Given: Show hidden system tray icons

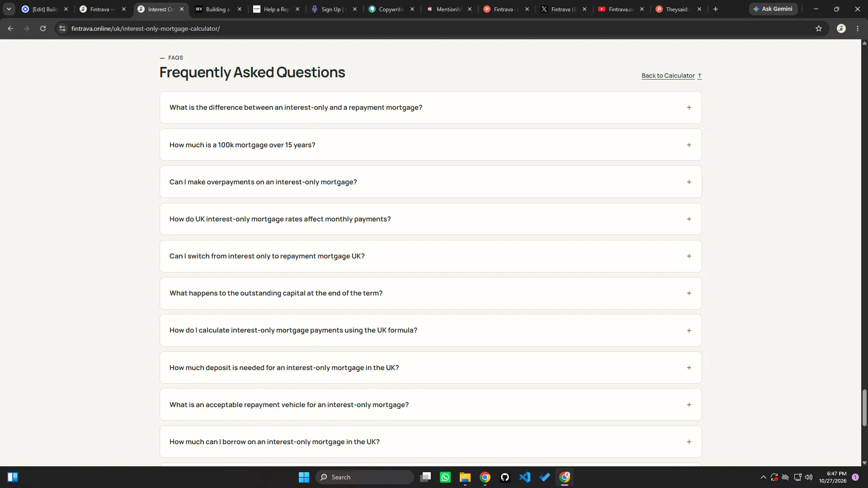Looking at the screenshot, I should (x=764, y=477).
